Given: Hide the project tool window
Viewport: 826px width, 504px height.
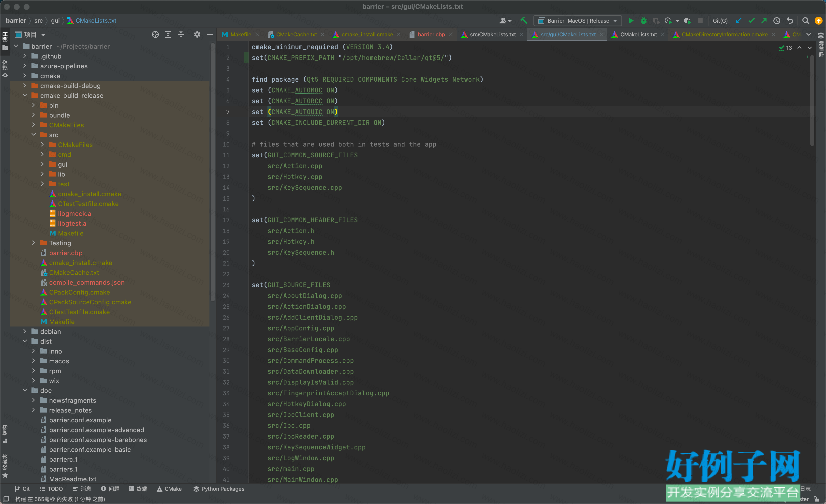Looking at the screenshot, I should [210, 34].
